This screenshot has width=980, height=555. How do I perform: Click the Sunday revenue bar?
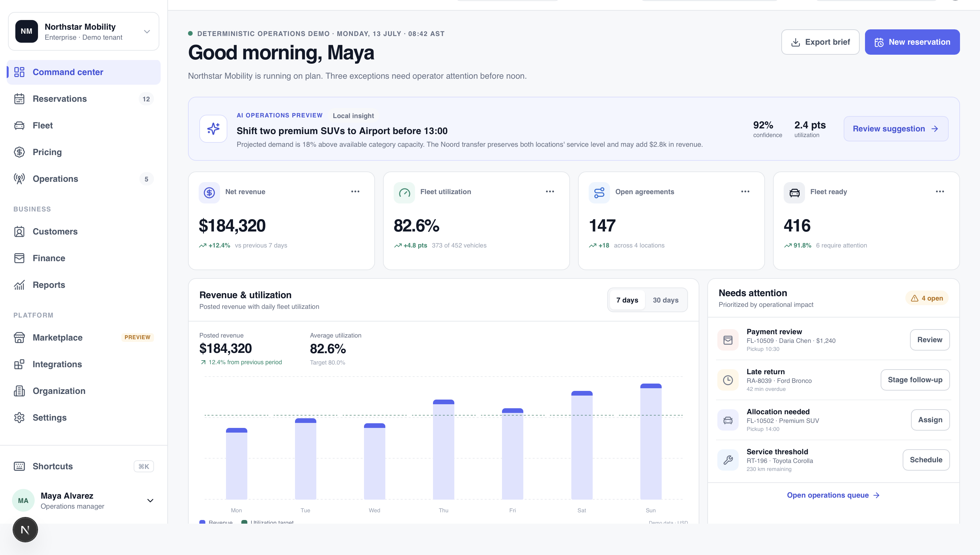click(651, 441)
